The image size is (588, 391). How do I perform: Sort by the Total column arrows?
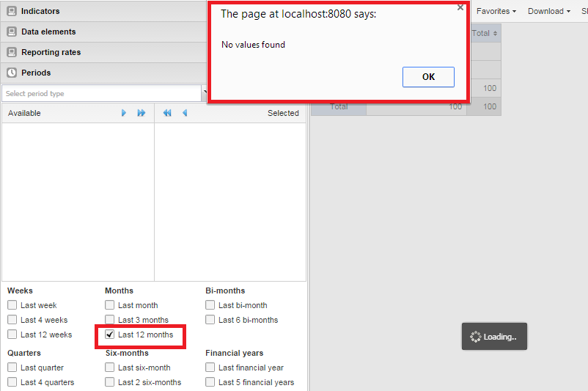click(x=495, y=34)
